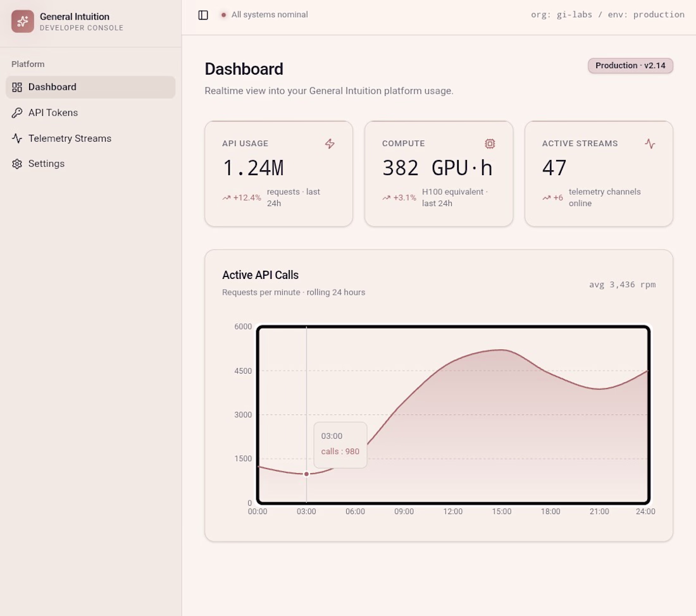Click the General Intuition title text

pyautogui.click(x=75, y=16)
